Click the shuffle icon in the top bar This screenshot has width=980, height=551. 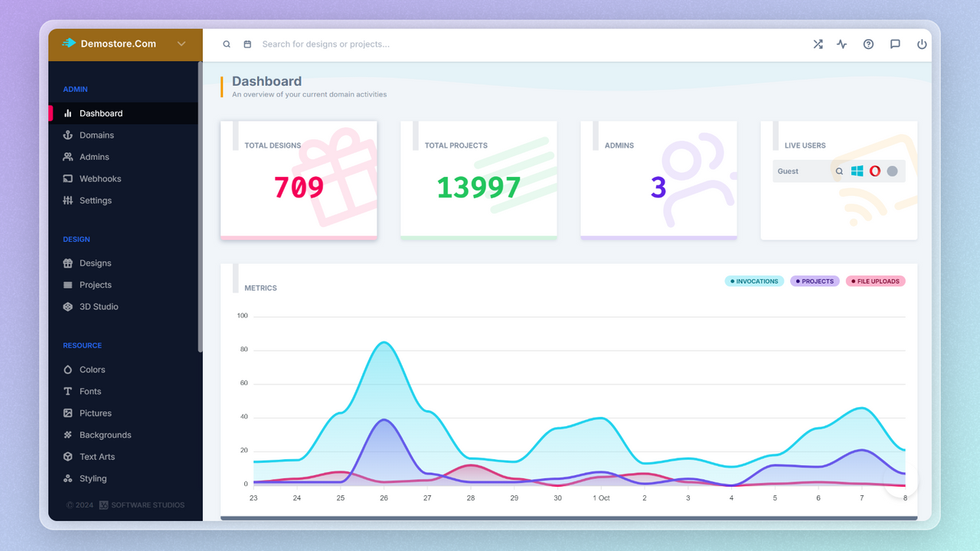click(818, 44)
